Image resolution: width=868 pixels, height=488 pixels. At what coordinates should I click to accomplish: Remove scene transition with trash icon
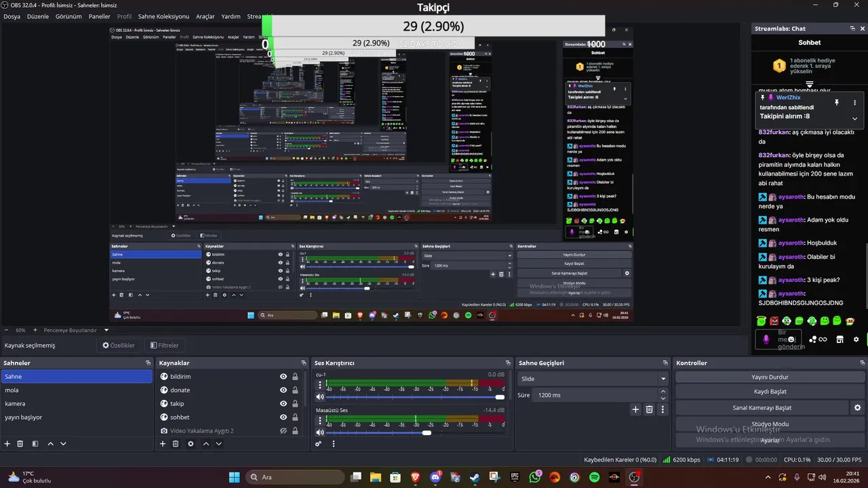click(649, 409)
